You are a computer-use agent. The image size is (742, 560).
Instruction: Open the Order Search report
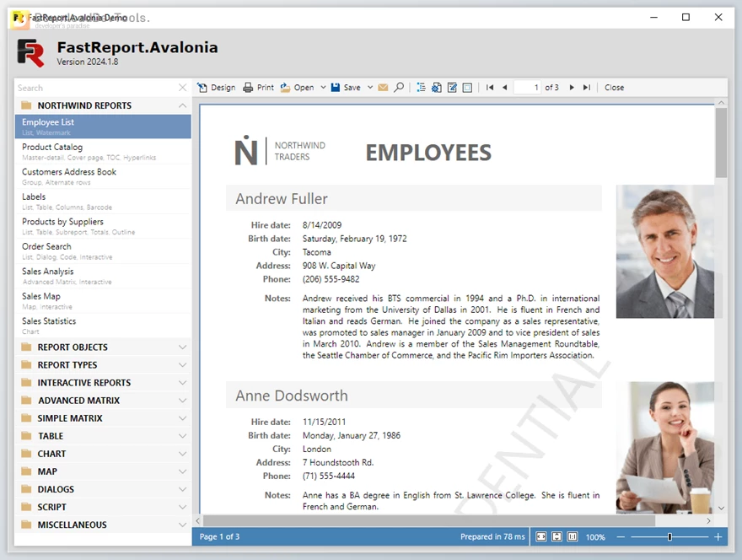pyautogui.click(x=103, y=250)
